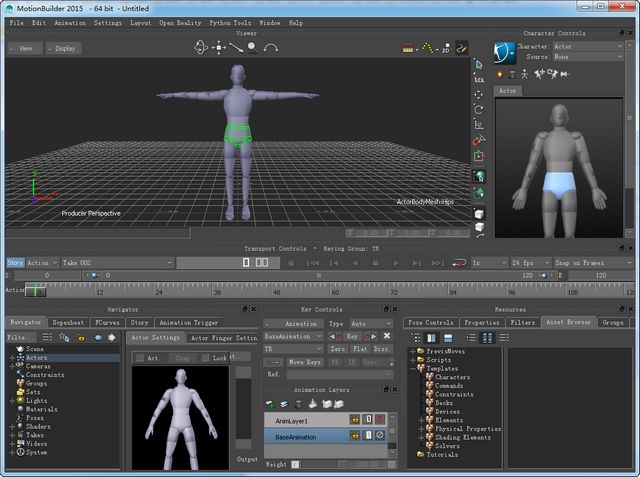
Task: Open the Character dropdown showing Actor
Action: (588, 47)
